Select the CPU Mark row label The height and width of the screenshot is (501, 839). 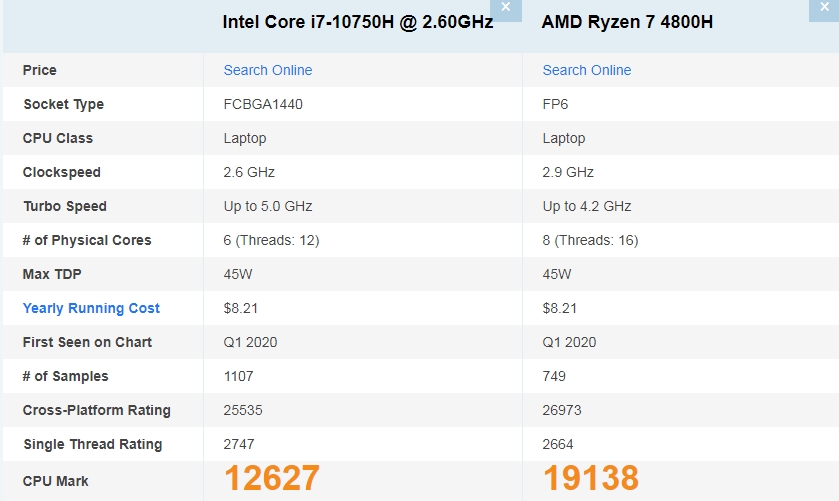pos(55,481)
